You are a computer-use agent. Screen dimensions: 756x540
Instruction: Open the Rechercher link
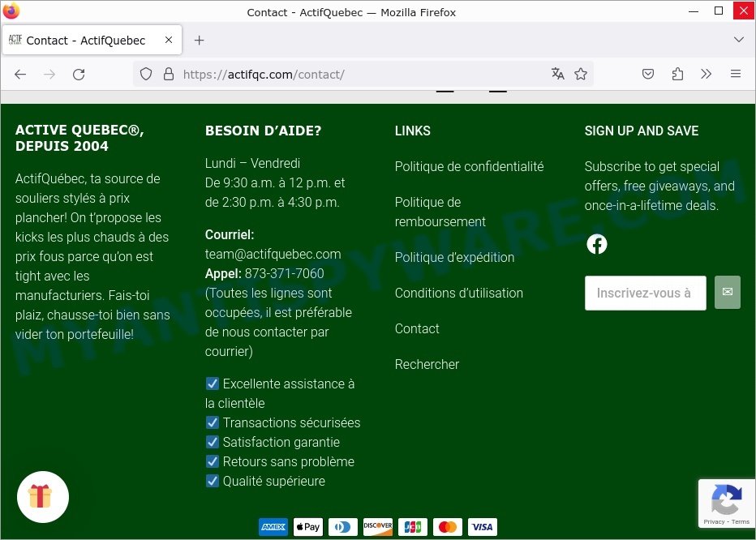(x=427, y=365)
